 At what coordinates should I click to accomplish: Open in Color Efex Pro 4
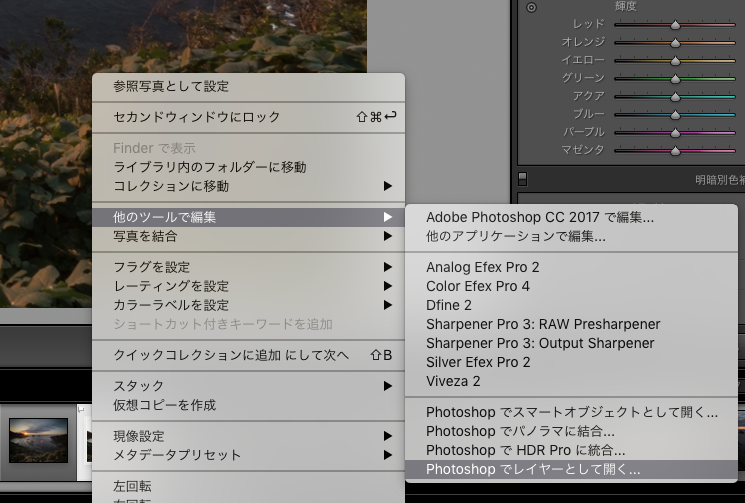tap(571, 286)
